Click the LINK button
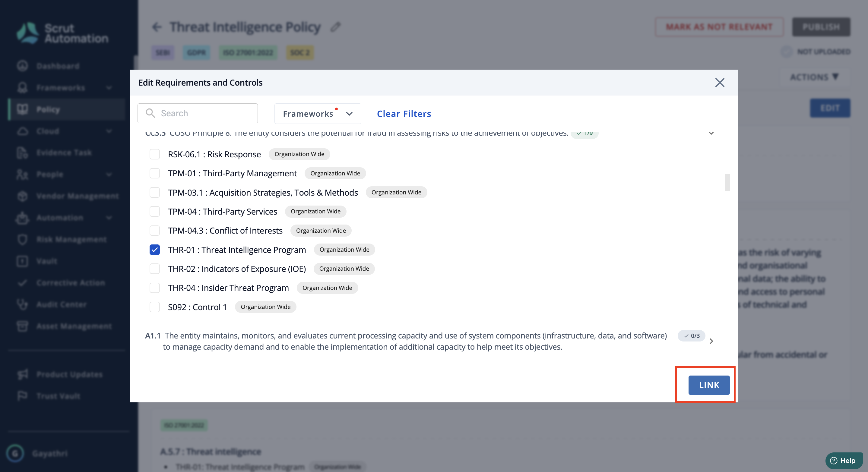868x472 pixels. 709,385
